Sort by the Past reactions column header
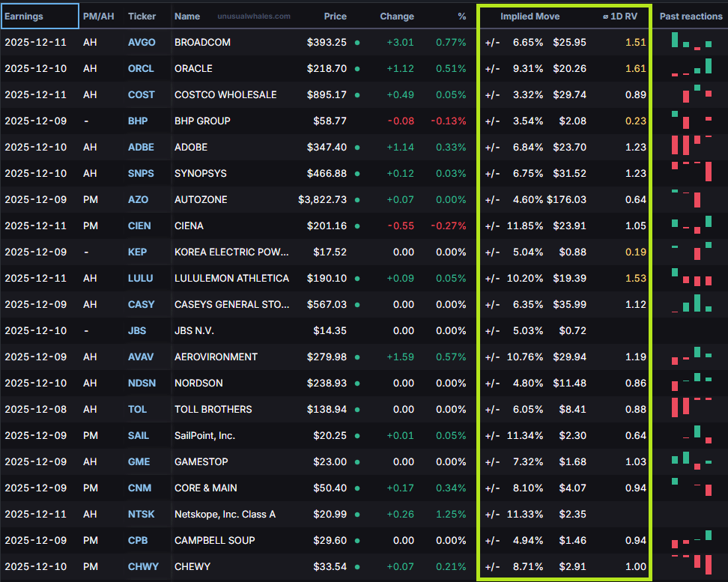Viewport: 728px width, 582px height. [x=691, y=16]
